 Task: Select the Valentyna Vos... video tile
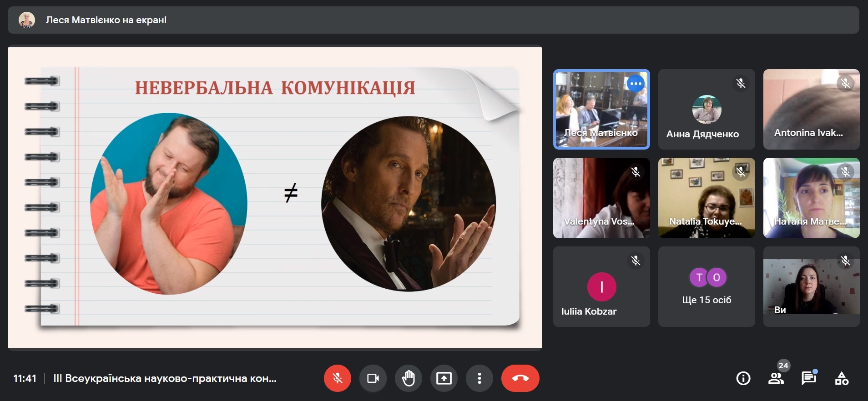coord(601,198)
